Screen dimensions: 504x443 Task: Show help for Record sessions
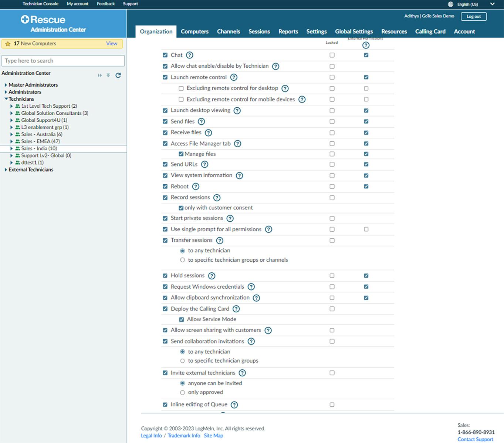point(217,198)
